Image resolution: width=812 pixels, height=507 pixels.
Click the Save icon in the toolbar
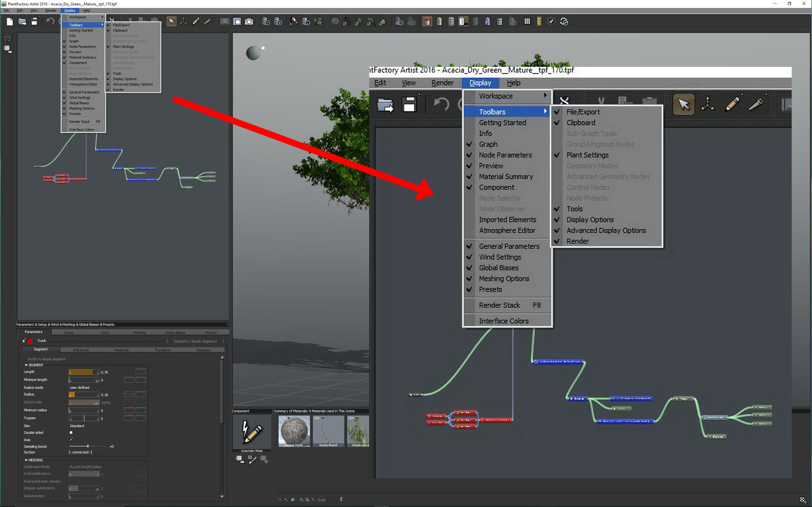[34, 22]
